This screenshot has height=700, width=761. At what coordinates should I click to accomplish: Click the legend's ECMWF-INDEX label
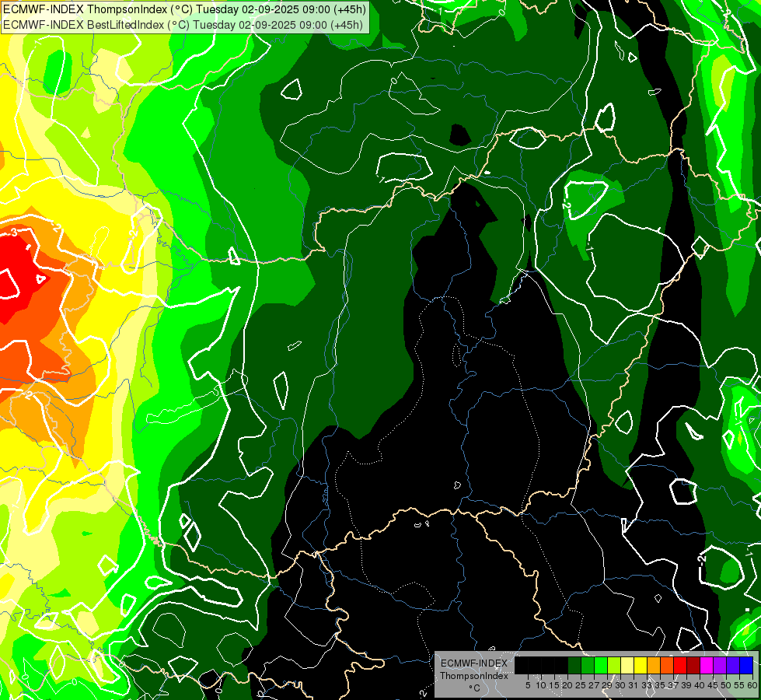click(x=474, y=663)
